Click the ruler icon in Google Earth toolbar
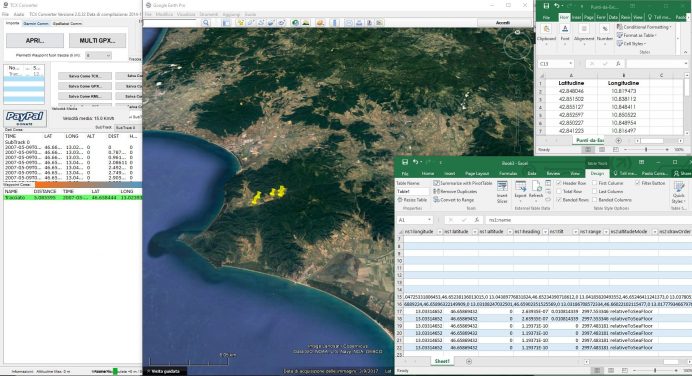Viewport: 692px width, 376px height. pos(335,23)
